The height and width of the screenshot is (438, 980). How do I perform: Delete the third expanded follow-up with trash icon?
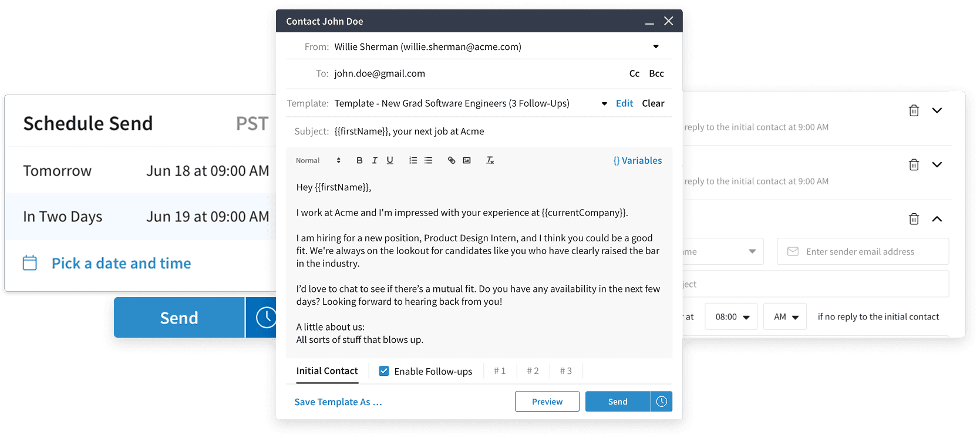point(914,219)
